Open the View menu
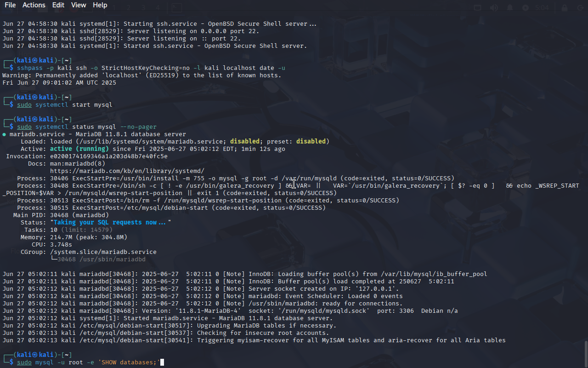 [79, 5]
